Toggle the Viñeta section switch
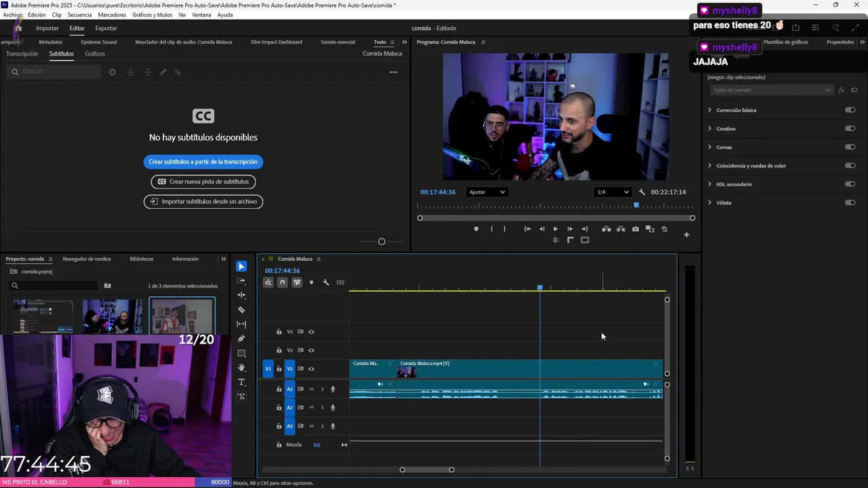 click(850, 203)
